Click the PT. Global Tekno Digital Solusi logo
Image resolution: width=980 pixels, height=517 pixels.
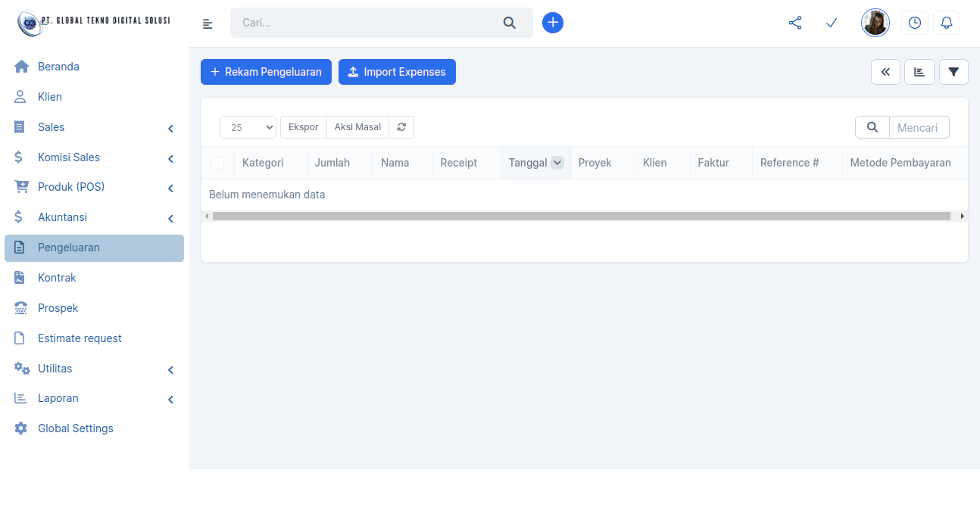point(94,23)
